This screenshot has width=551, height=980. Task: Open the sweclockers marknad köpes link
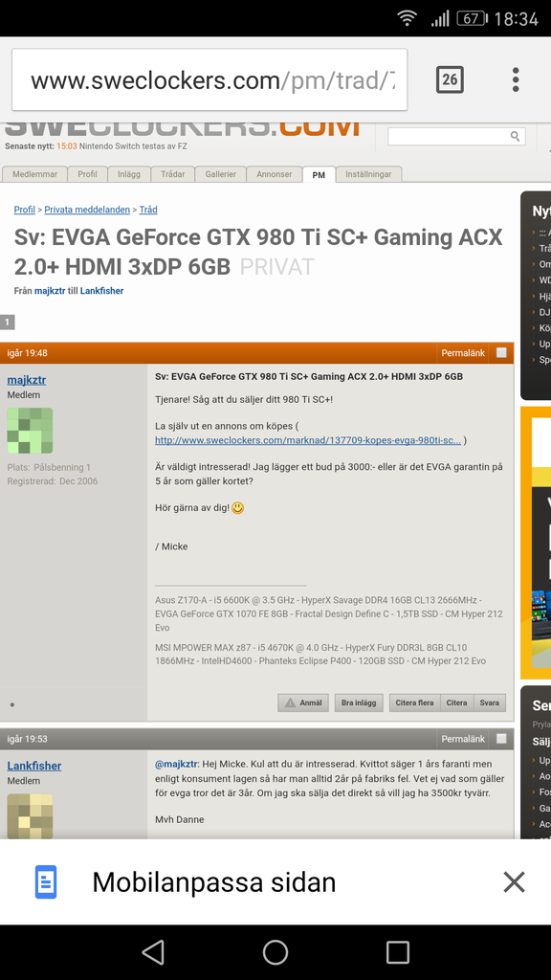tap(308, 440)
